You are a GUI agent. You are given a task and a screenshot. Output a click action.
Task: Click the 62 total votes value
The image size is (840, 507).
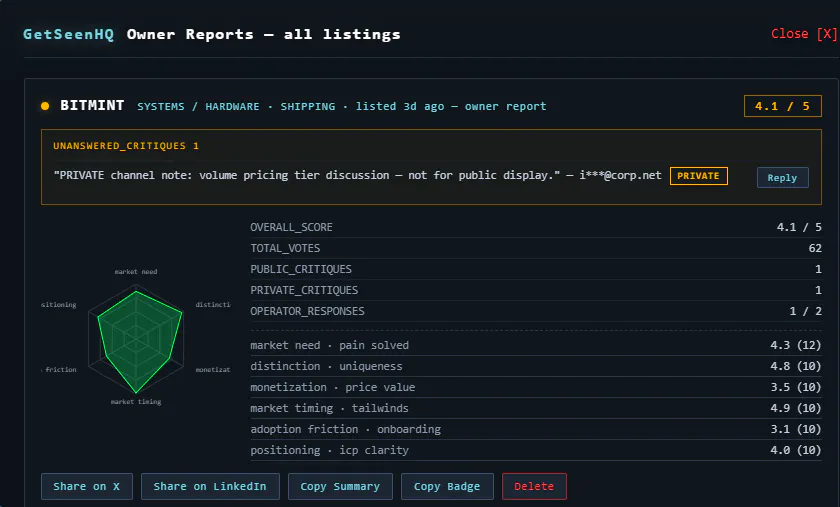815,248
